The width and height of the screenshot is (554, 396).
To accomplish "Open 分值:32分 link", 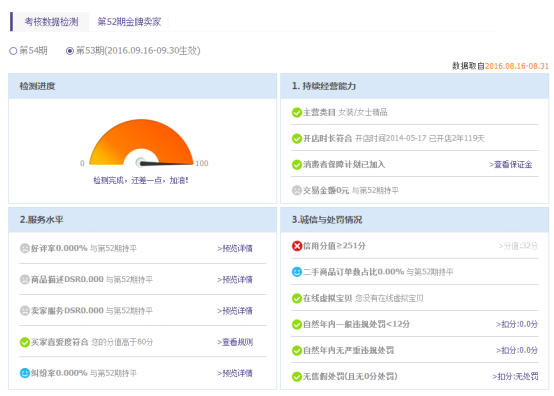I will click(518, 246).
